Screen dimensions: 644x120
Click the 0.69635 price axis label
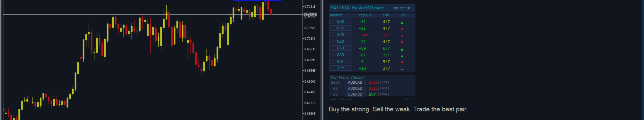coord(310,49)
